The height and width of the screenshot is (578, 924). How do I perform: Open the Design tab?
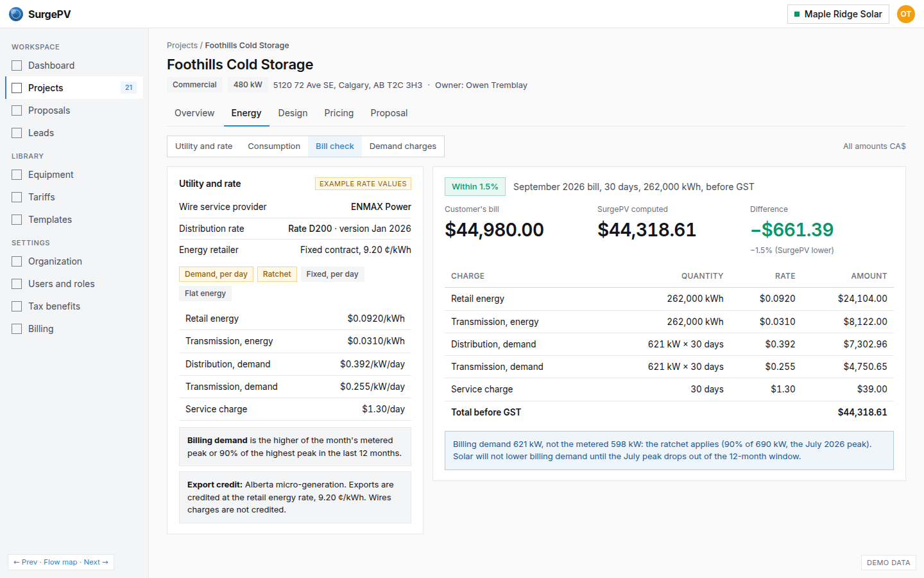pos(293,113)
